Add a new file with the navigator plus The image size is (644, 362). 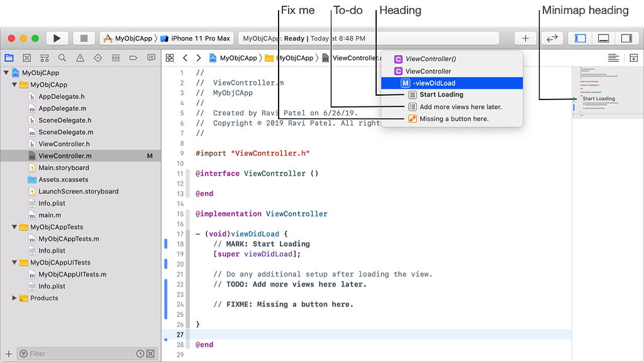point(8,354)
